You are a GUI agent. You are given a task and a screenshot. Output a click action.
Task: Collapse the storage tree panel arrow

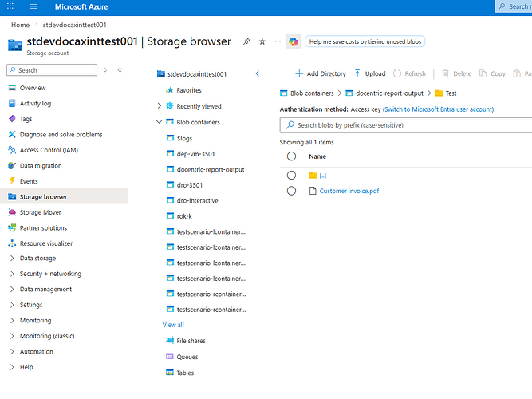coord(258,73)
